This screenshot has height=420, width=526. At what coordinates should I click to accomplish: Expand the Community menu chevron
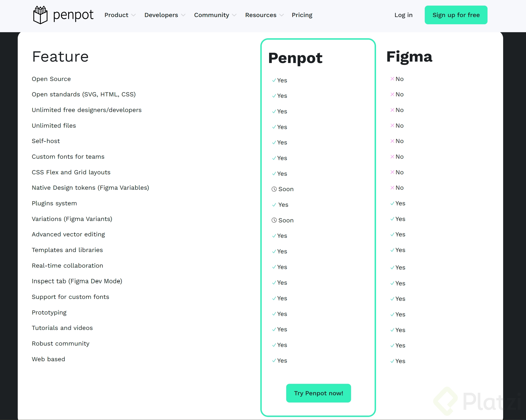tap(234, 15)
